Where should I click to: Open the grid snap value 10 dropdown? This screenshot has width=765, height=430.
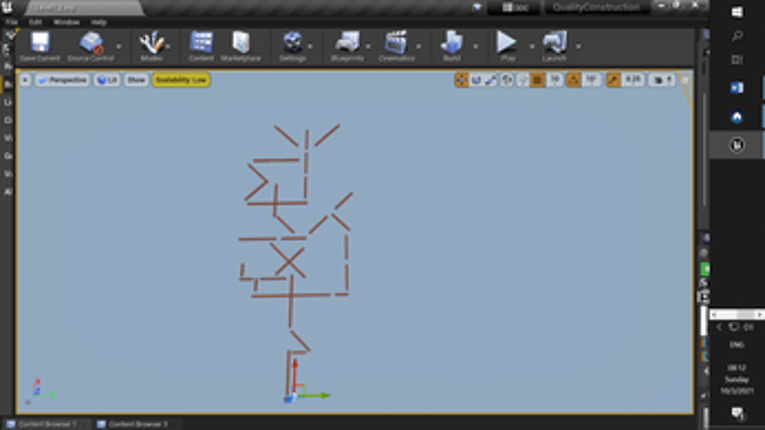click(554, 80)
